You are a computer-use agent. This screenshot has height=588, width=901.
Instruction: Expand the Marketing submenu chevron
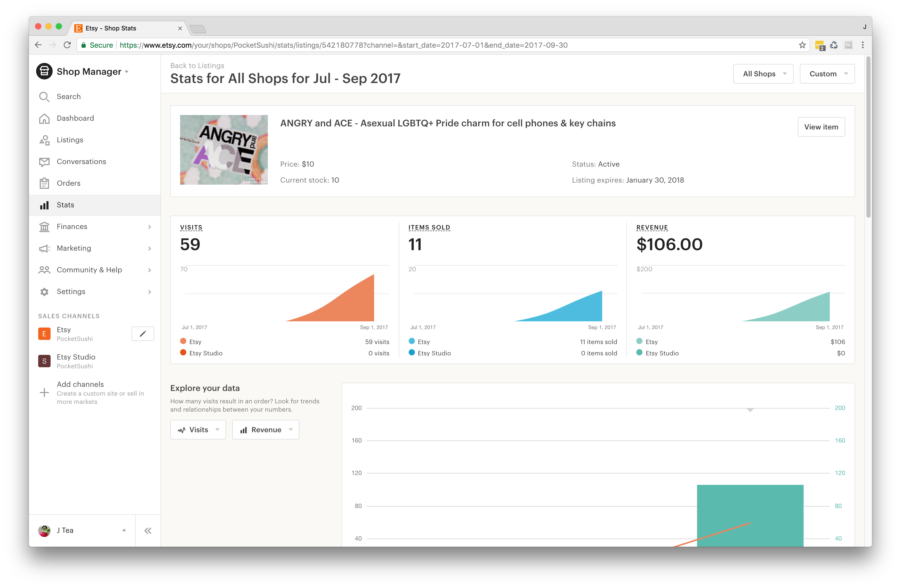click(150, 248)
